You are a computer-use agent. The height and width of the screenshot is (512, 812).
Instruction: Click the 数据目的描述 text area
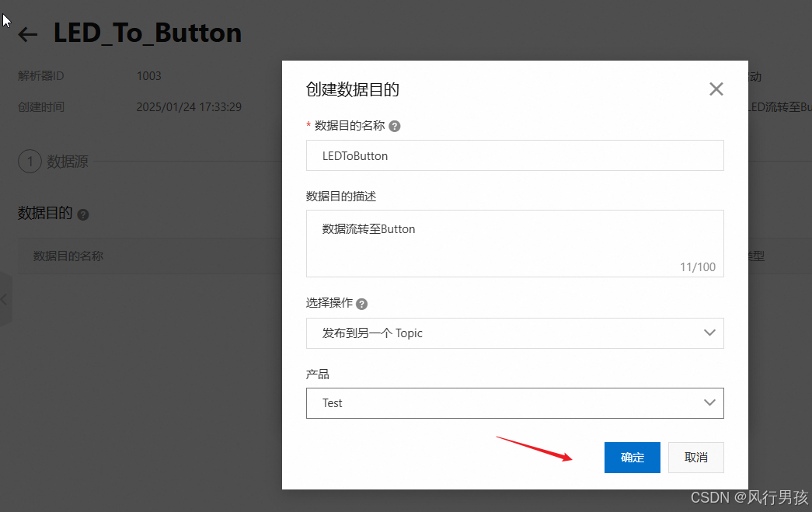pos(514,243)
